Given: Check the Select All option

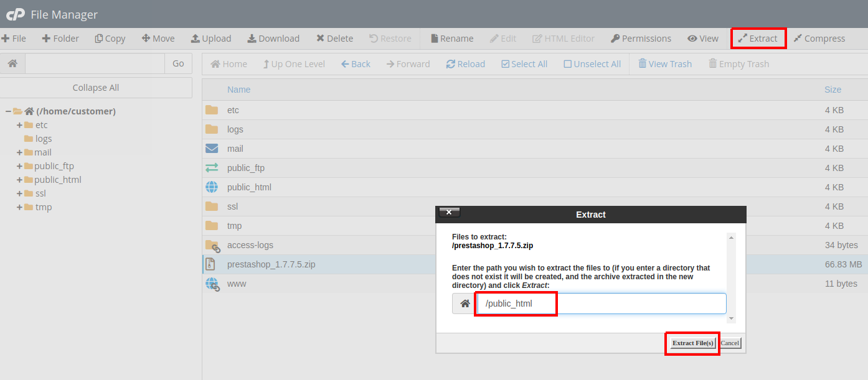Looking at the screenshot, I should (x=524, y=64).
